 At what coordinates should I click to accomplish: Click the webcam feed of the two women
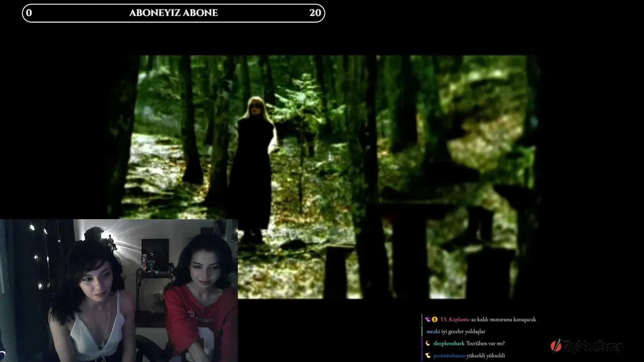(119, 291)
